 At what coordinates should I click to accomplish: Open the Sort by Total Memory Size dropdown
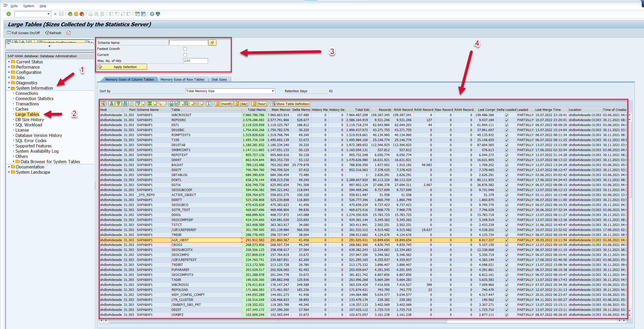click(273, 91)
